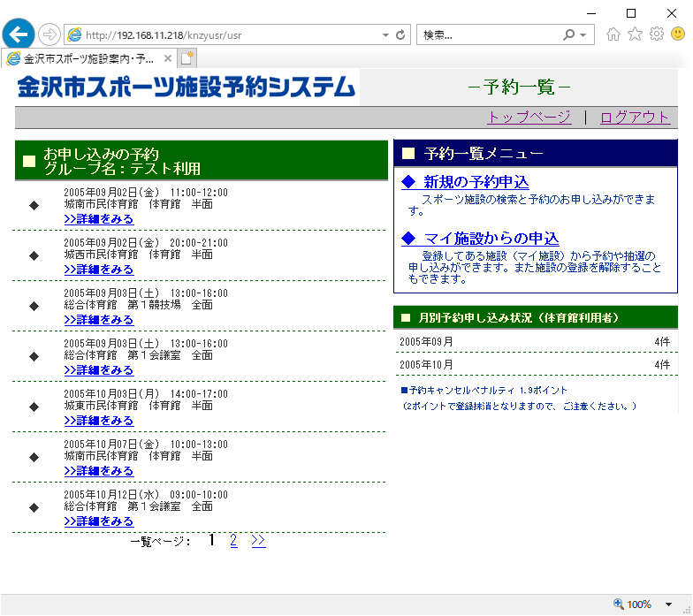Viewport: 693px width, 616px height.
Task: Click the browser Back arrow button
Action: pyautogui.click(x=18, y=34)
